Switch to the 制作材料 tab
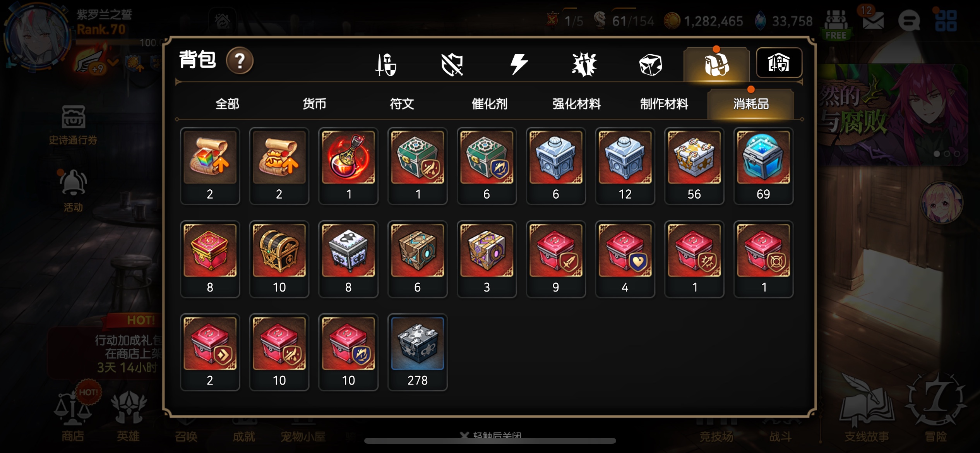Screen dimensions: 980x453 coord(664,104)
